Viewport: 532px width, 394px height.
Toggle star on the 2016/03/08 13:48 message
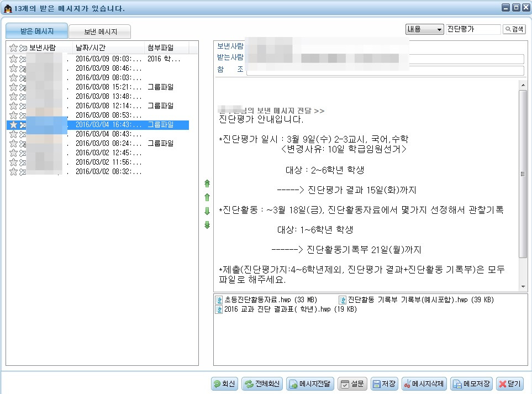pos(14,97)
